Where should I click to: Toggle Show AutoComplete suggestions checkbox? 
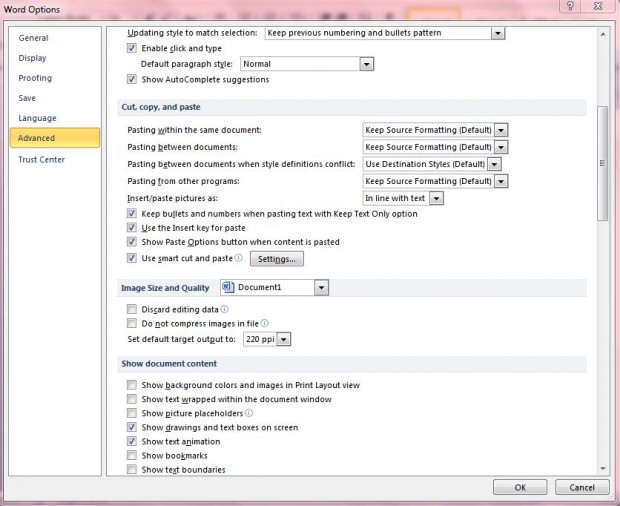132,79
